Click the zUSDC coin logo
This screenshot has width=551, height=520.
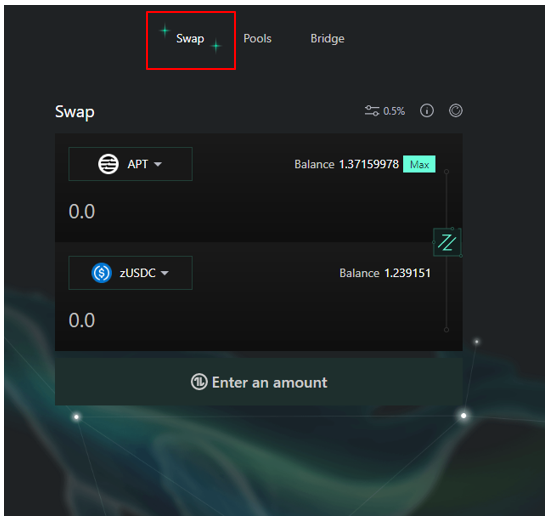[x=102, y=273]
